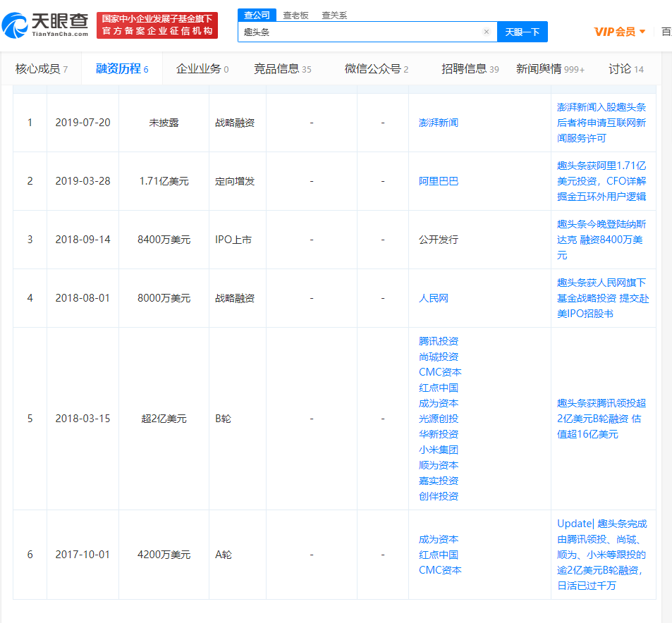Open 成为资本 link in B轮 row
The image size is (672, 623).
tap(439, 402)
